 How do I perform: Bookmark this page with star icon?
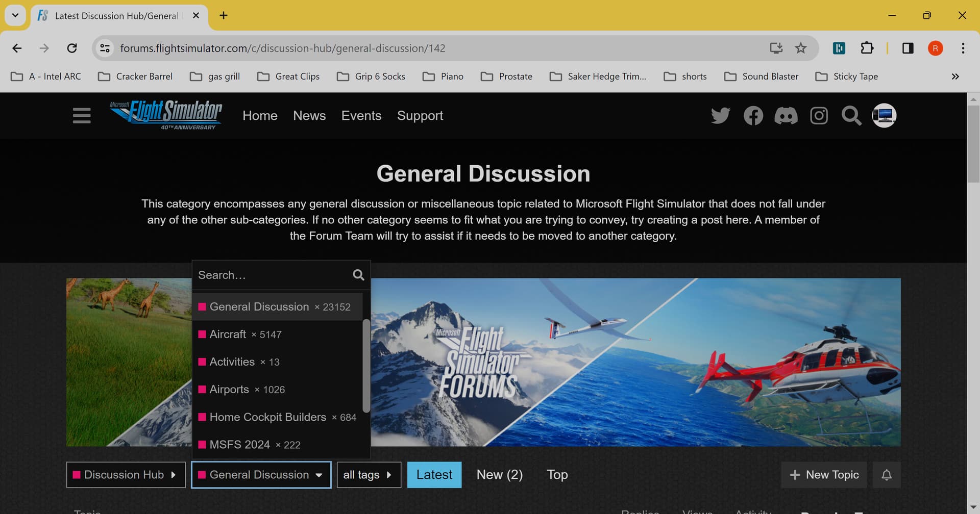point(801,48)
